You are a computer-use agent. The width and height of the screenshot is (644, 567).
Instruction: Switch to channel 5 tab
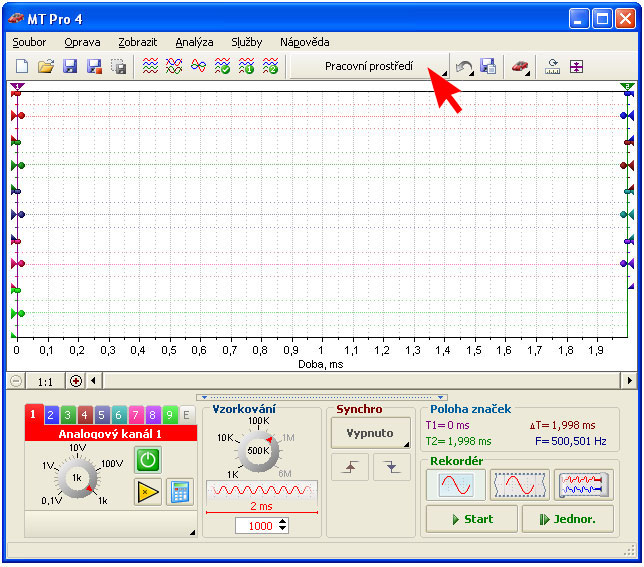101,415
